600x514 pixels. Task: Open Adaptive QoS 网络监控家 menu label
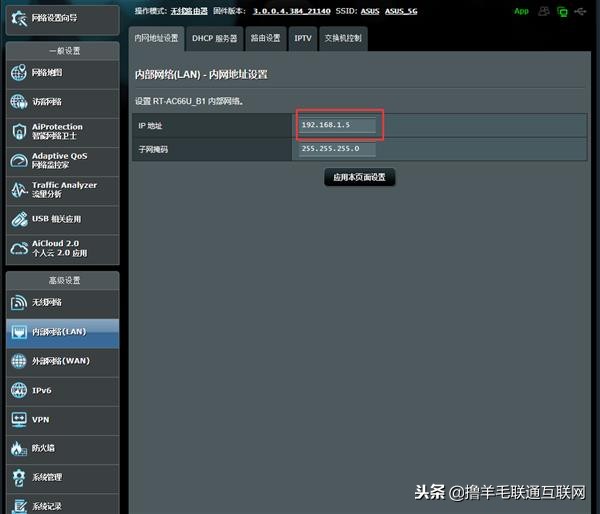[x=59, y=160]
